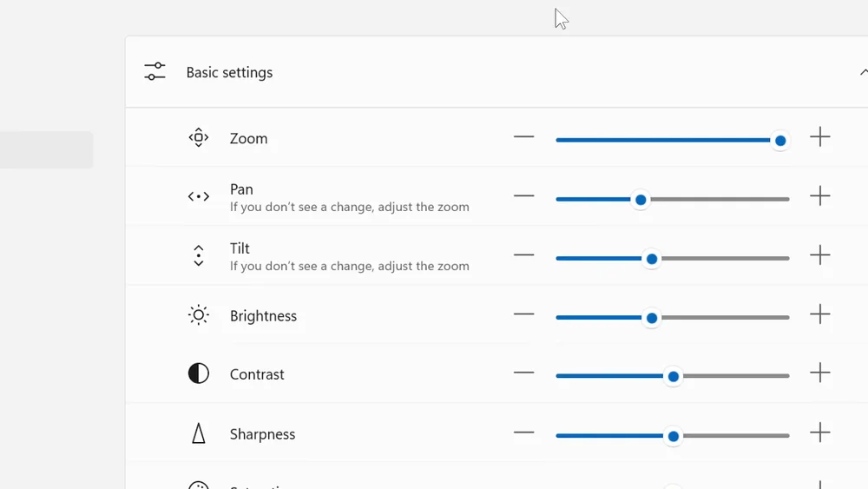Increase Pan with the plus button
Screen dimensions: 868x489
click(x=820, y=196)
